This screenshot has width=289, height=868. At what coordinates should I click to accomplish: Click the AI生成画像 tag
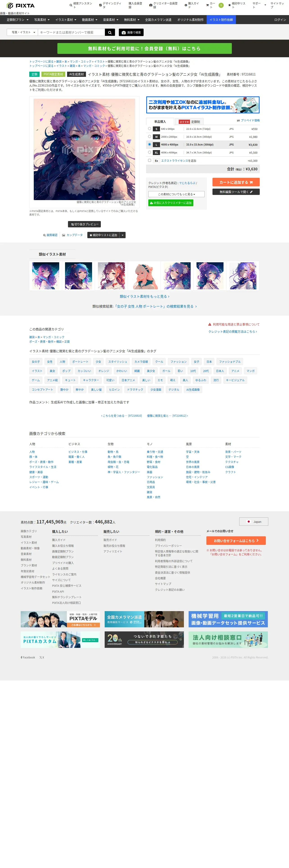pyautogui.click(x=193, y=390)
